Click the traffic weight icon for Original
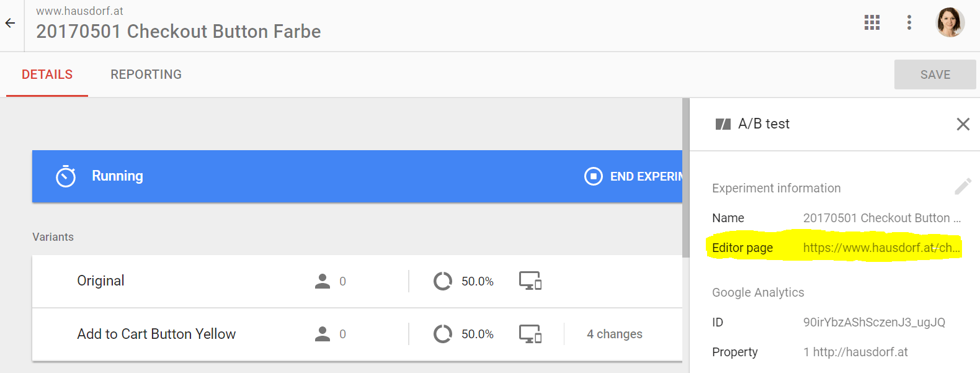This screenshot has height=373, width=980. coord(443,281)
